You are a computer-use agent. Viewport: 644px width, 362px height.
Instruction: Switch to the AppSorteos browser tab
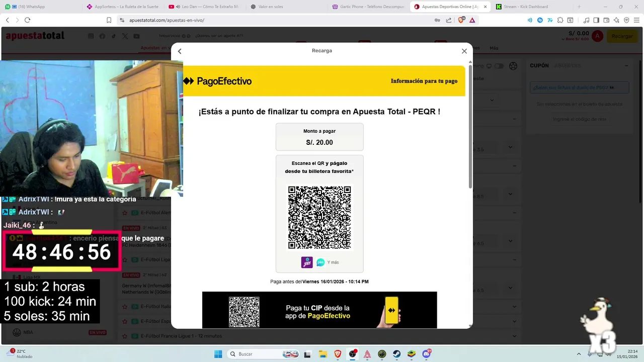(x=122, y=7)
